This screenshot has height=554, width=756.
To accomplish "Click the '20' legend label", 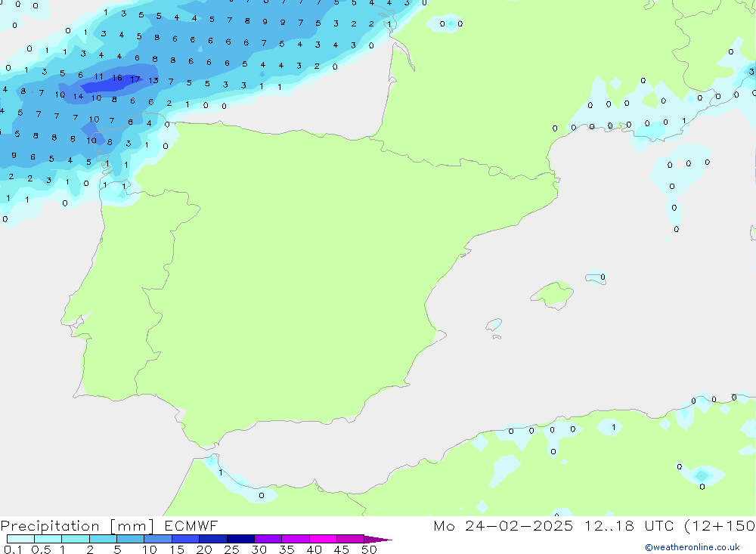I will point(204,549).
